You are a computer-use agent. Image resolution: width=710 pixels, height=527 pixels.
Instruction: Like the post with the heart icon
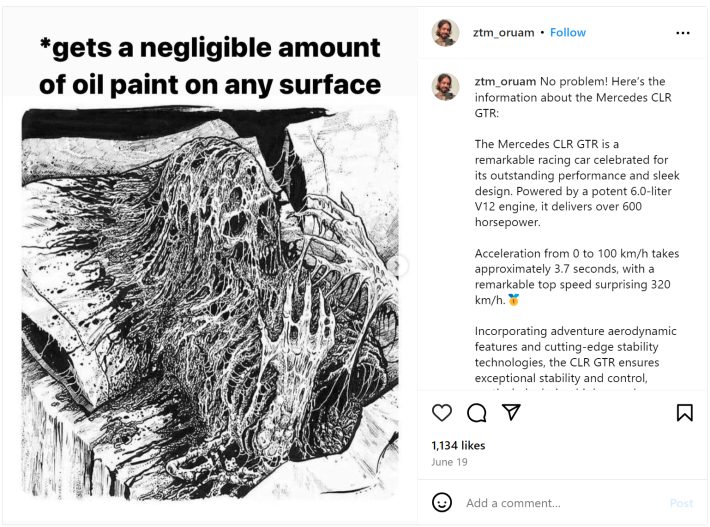point(442,413)
